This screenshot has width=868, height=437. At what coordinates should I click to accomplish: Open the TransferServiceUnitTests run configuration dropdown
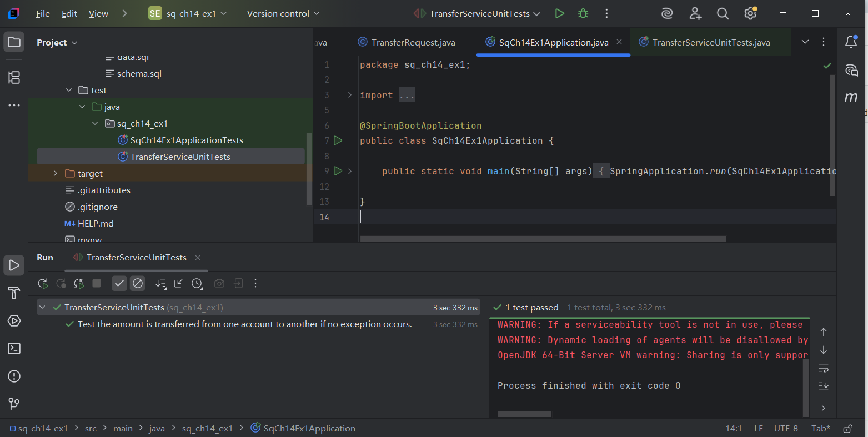coord(478,13)
